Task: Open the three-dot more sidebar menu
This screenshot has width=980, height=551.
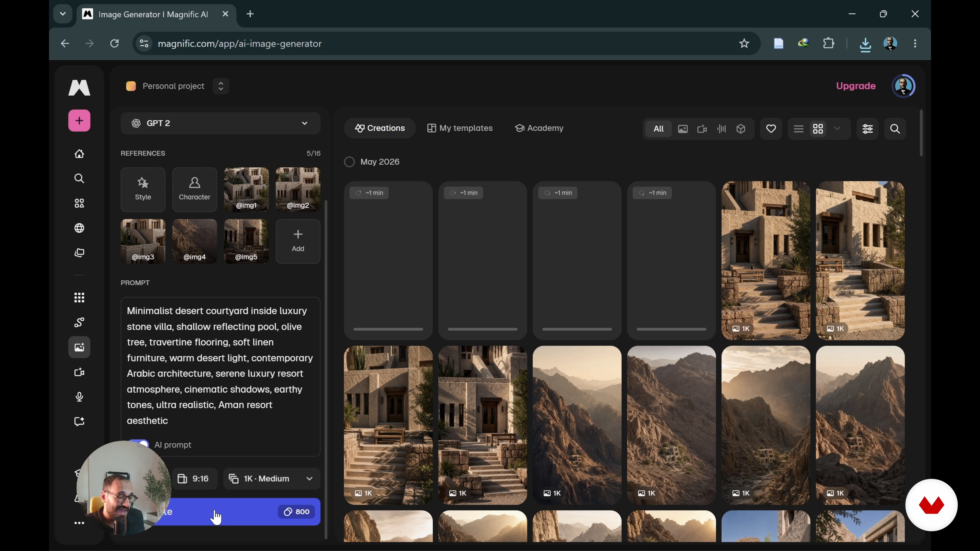Action: coord(79,523)
